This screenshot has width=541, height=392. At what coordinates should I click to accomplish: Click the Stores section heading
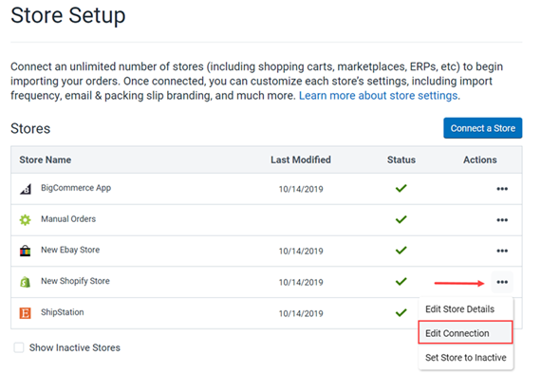(30, 128)
